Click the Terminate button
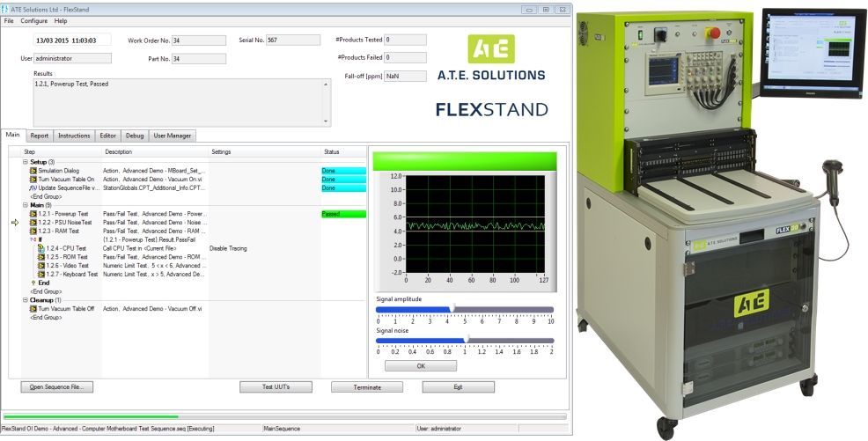 (x=367, y=386)
